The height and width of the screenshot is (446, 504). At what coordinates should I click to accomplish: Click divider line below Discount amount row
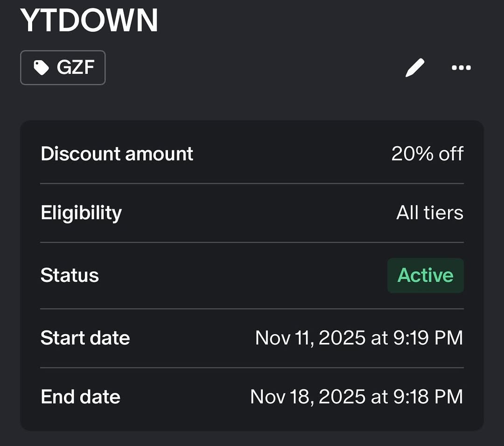[252, 184]
